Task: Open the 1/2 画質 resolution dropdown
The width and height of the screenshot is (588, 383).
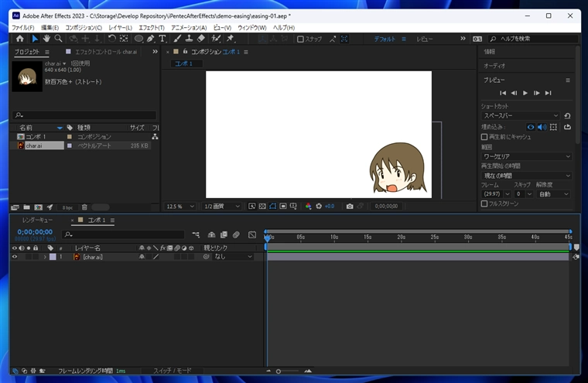Action: tap(221, 207)
